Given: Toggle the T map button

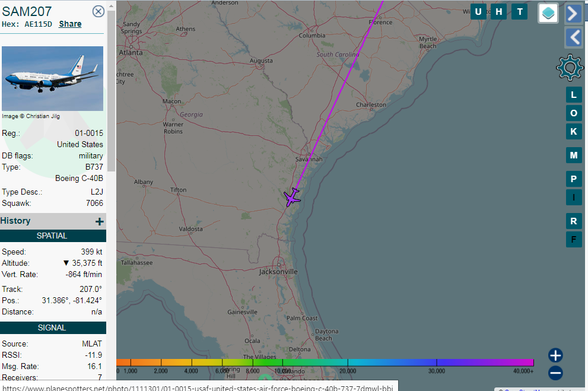Looking at the screenshot, I should 520,12.
